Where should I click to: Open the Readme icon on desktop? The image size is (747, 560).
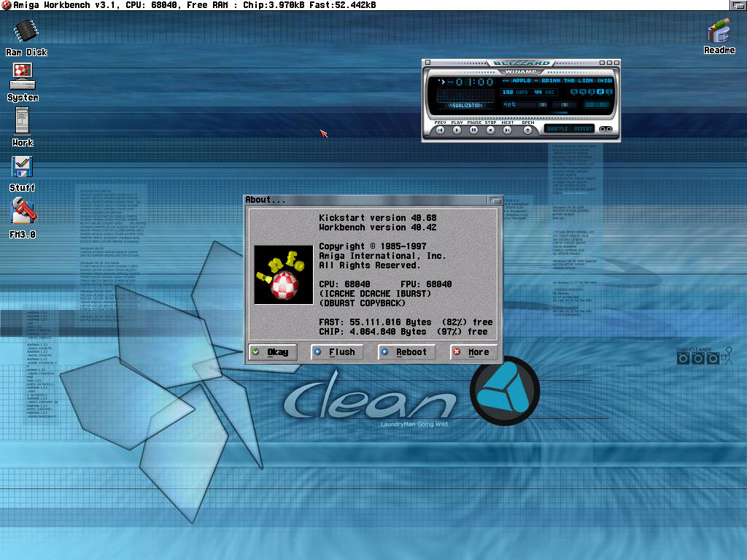[719, 36]
